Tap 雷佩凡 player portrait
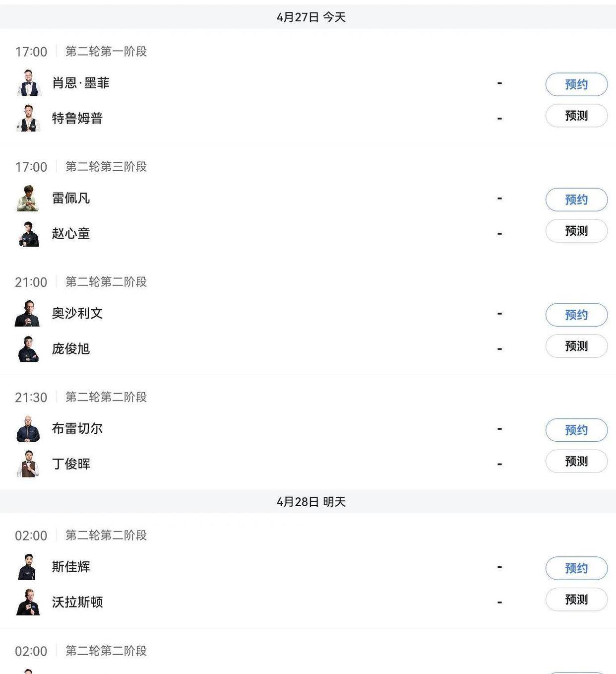Image resolution: width=616 pixels, height=674 pixels. [x=28, y=198]
